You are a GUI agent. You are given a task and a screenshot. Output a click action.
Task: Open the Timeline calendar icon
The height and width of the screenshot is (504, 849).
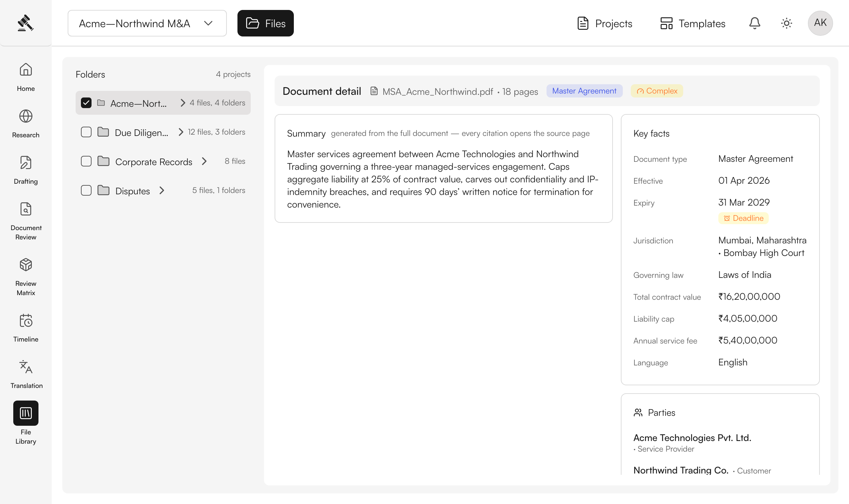click(26, 321)
